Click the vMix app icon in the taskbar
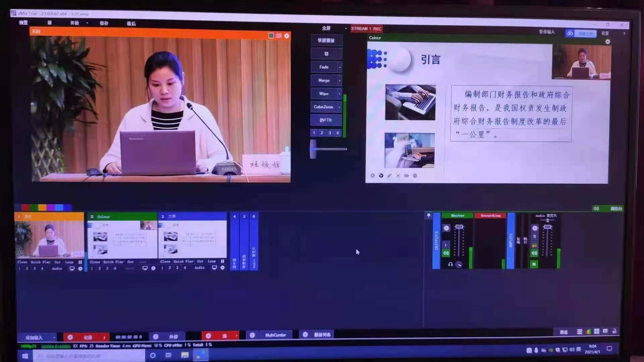This screenshot has width=644, height=362. (201, 355)
